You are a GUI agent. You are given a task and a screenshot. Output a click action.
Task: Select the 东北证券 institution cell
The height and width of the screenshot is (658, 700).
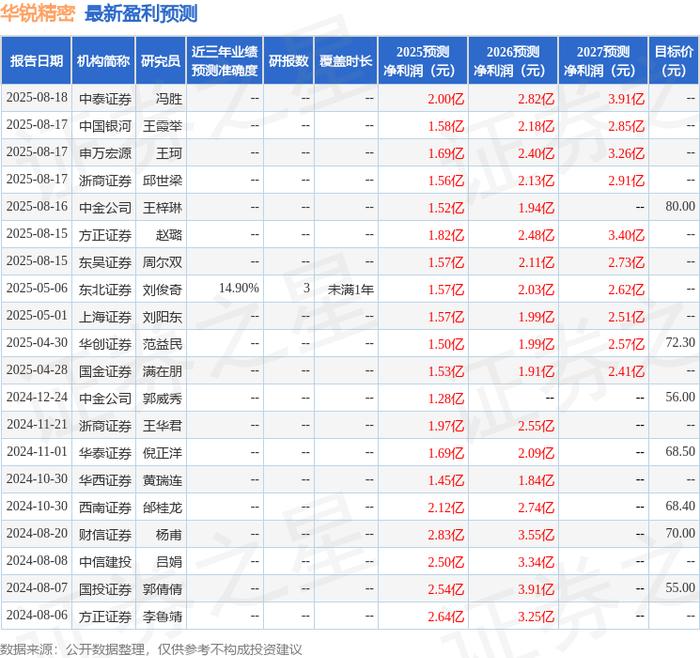click(105, 289)
